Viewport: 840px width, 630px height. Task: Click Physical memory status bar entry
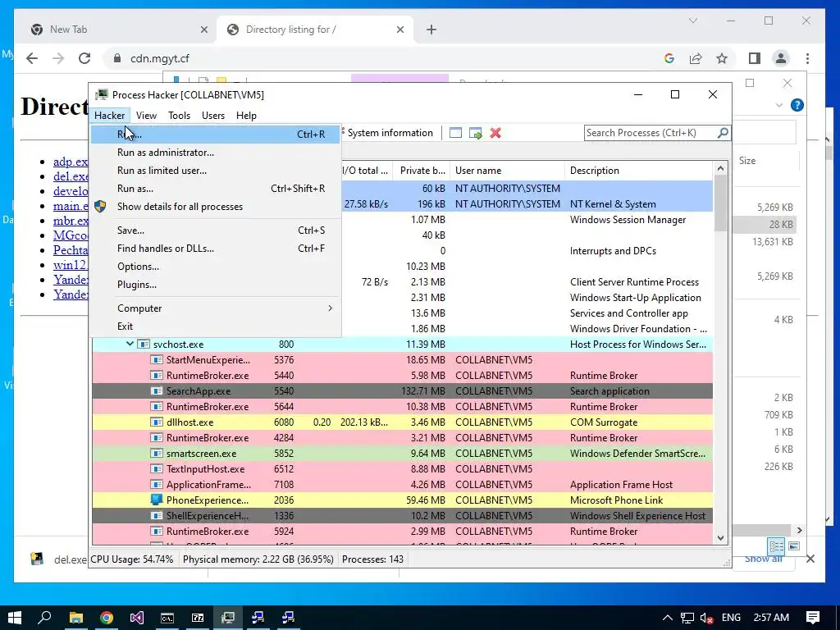coord(258,559)
